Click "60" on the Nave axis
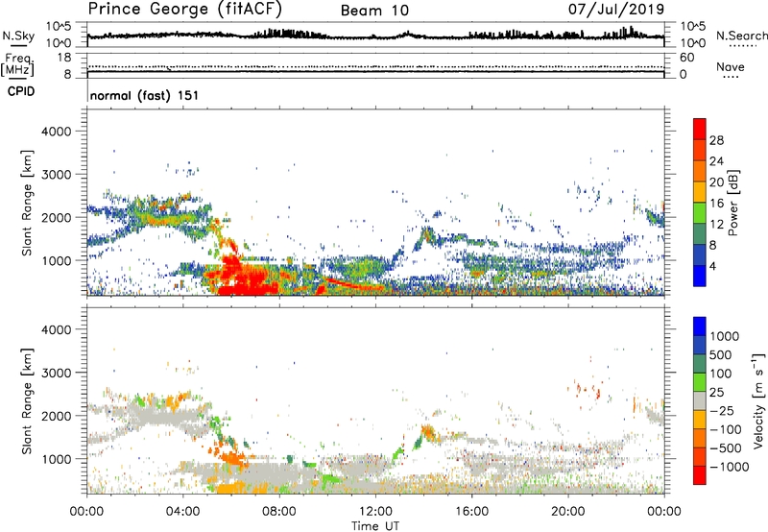The width and height of the screenshot is (768, 532). (686, 58)
